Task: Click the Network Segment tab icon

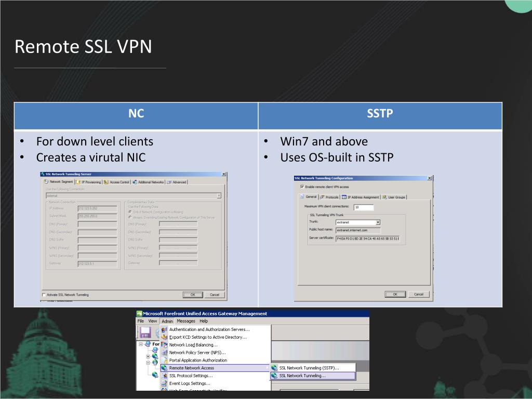Action: 46,182
